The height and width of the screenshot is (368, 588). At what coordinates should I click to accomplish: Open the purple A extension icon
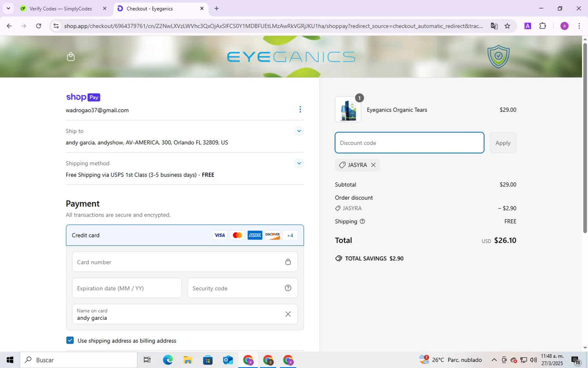tap(528, 26)
